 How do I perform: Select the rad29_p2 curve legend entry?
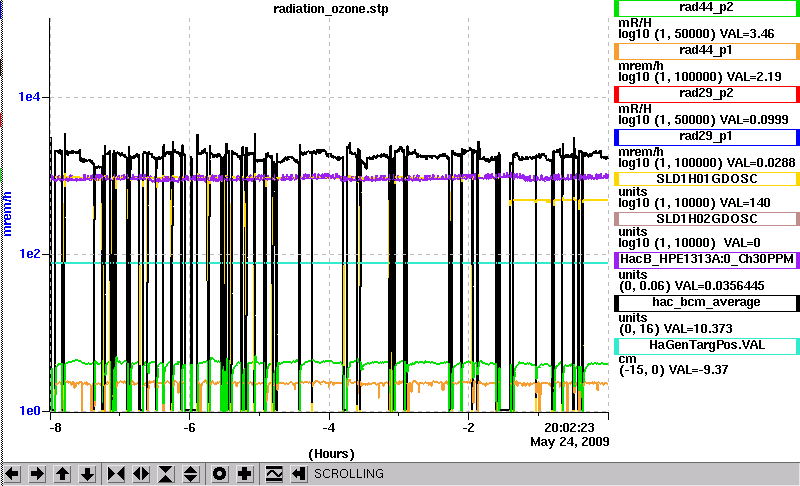pyautogui.click(x=707, y=94)
